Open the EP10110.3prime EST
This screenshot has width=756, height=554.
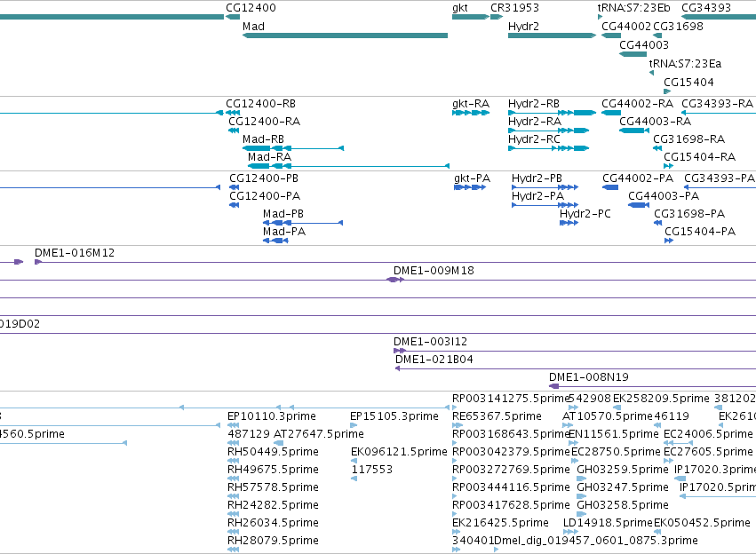[x=234, y=425]
